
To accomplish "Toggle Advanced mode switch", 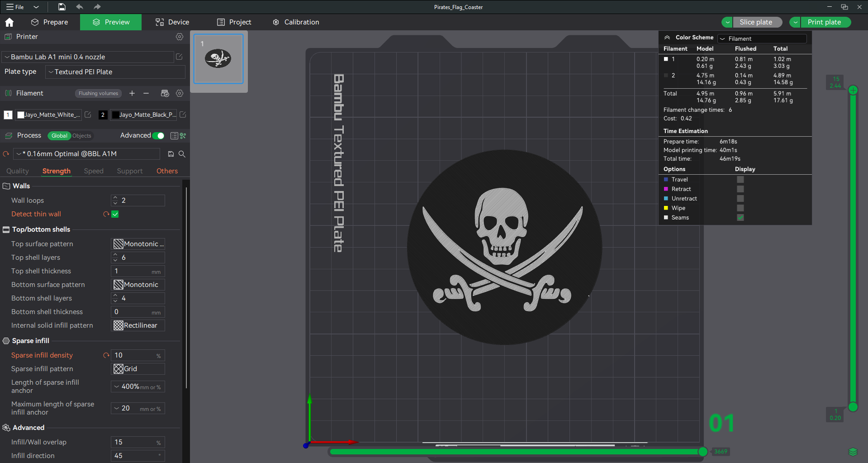I will coord(158,136).
